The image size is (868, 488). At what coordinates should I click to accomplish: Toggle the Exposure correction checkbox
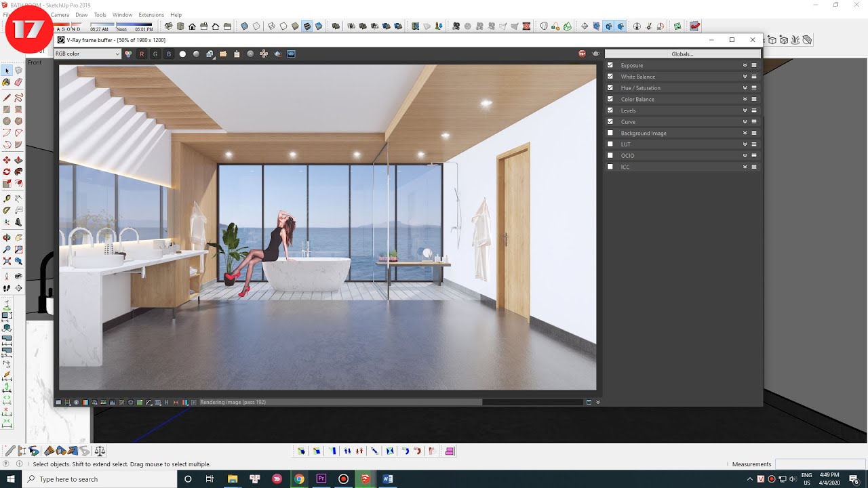[610, 65]
